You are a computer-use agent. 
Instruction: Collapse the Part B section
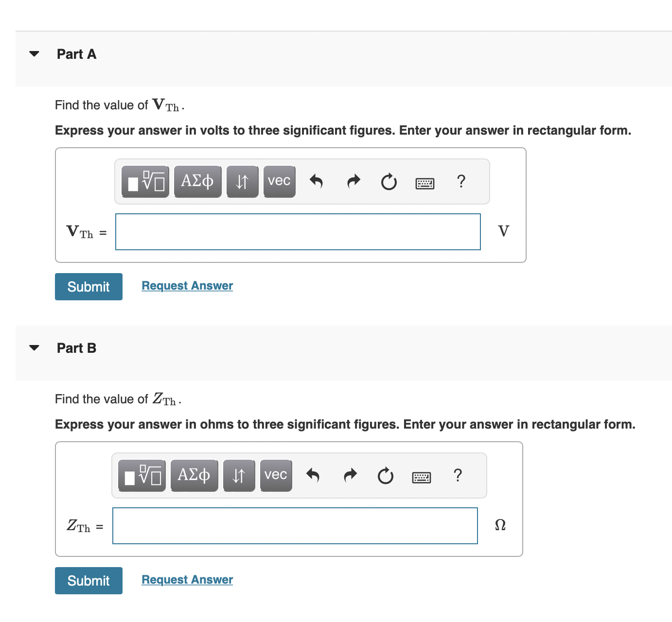[x=34, y=347]
